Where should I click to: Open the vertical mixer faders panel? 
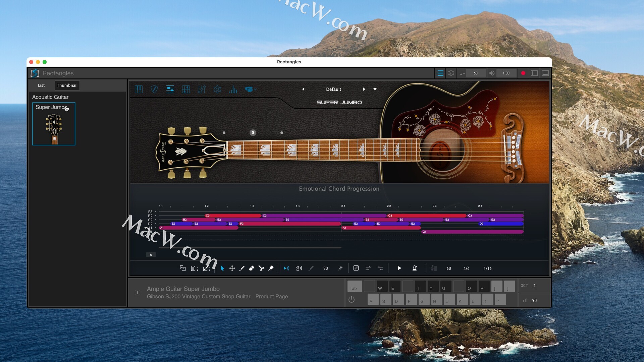point(202,89)
